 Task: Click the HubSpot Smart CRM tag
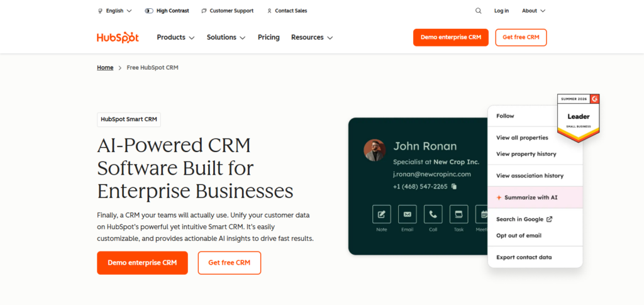(129, 119)
